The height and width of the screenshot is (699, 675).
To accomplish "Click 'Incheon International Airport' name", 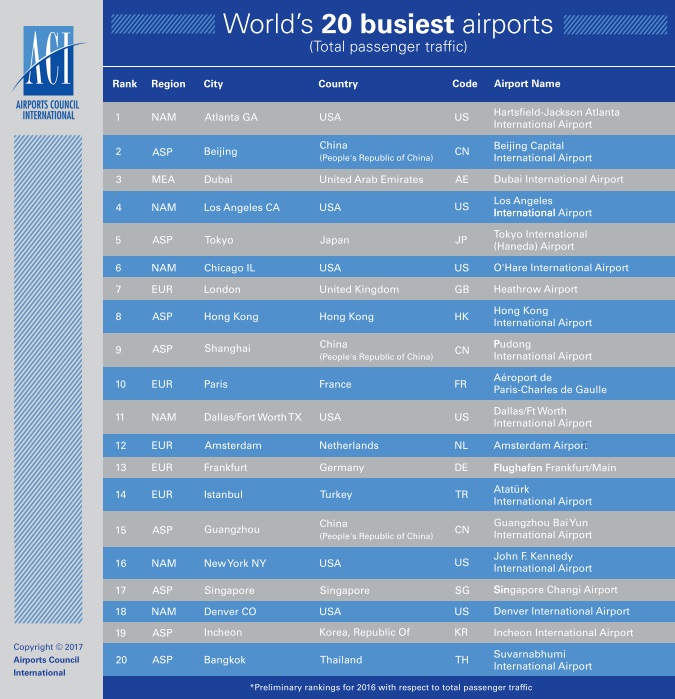I will [563, 633].
